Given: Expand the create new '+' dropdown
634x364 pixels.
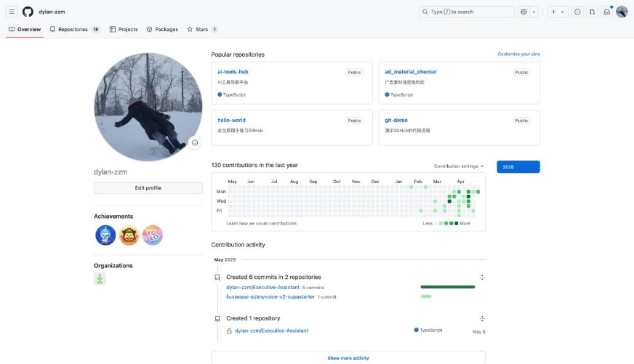Looking at the screenshot, I should point(558,12).
